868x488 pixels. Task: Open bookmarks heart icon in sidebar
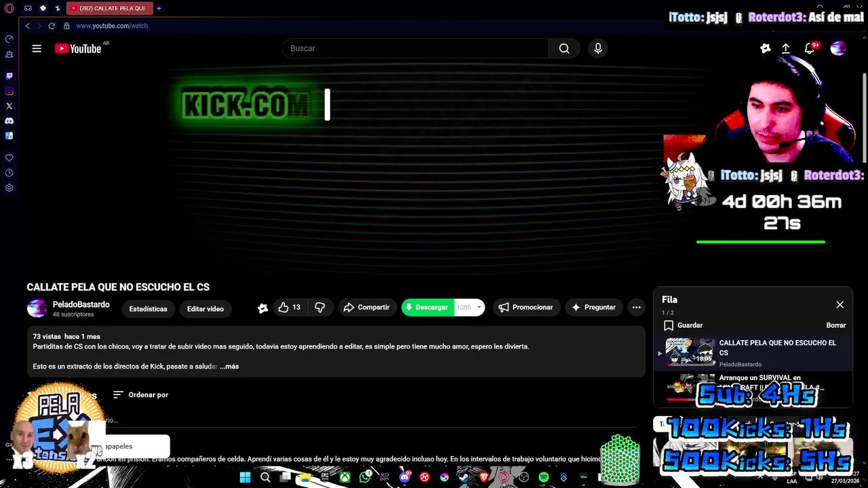tap(9, 158)
